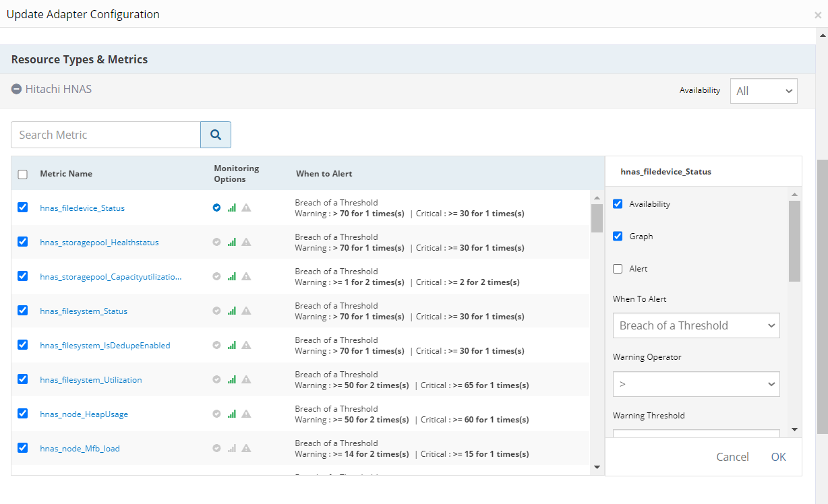Screen dimensions: 828x504
Task: Click availability icon for hnas_node_Mfb_load row
Action: (216, 448)
